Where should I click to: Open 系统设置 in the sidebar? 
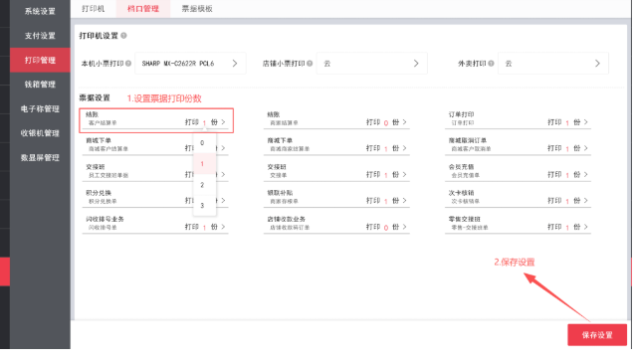pos(40,11)
